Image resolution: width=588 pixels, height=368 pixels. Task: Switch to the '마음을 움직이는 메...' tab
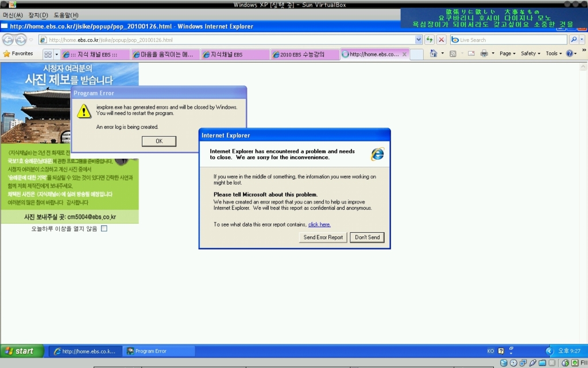tap(165, 55)
